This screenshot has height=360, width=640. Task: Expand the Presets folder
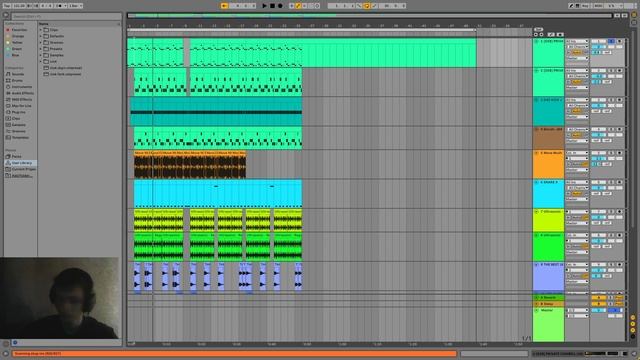41,49
